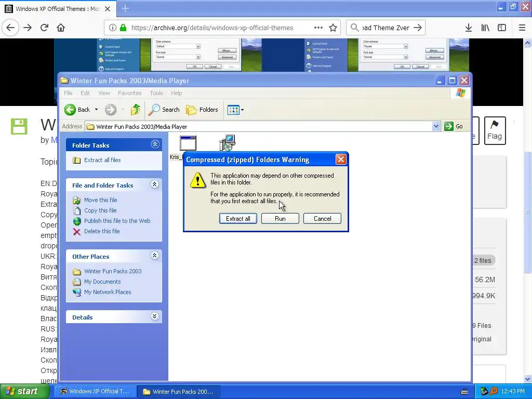Close the Compressed Folders Warning dialog
Viewport: 532px width, 399px height.
(341, 159)
